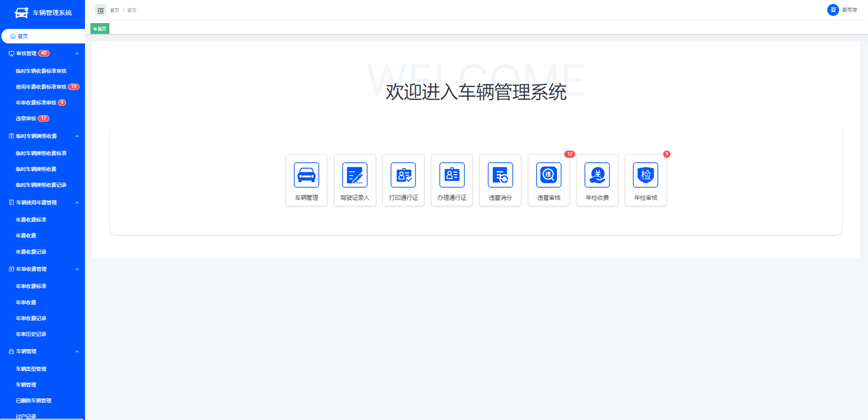Open the 车辆管理 car shortcut icon
The width and height of the screenshot is (868, 420).
click(307, 175)
